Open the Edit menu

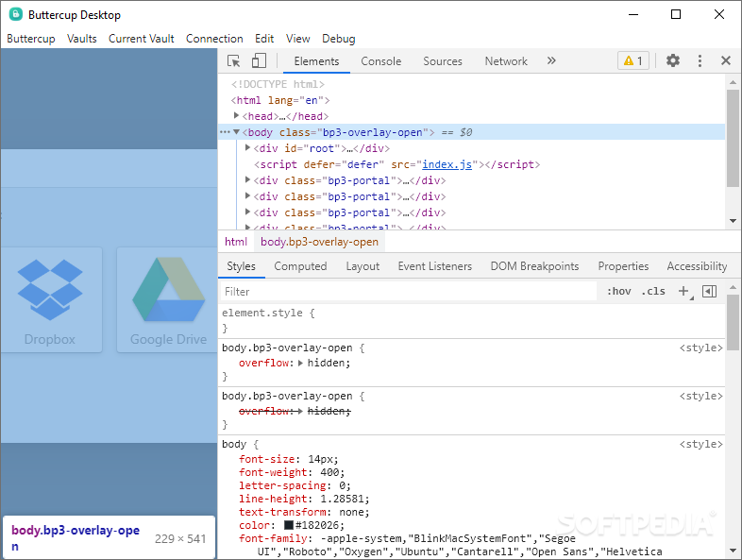(264, 39)
